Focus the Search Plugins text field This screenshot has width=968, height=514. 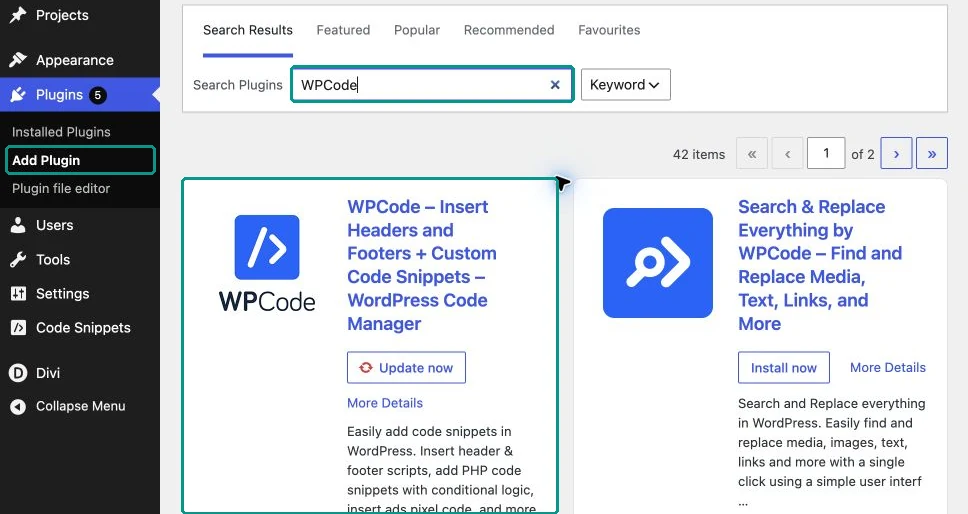tap(432, 85)
